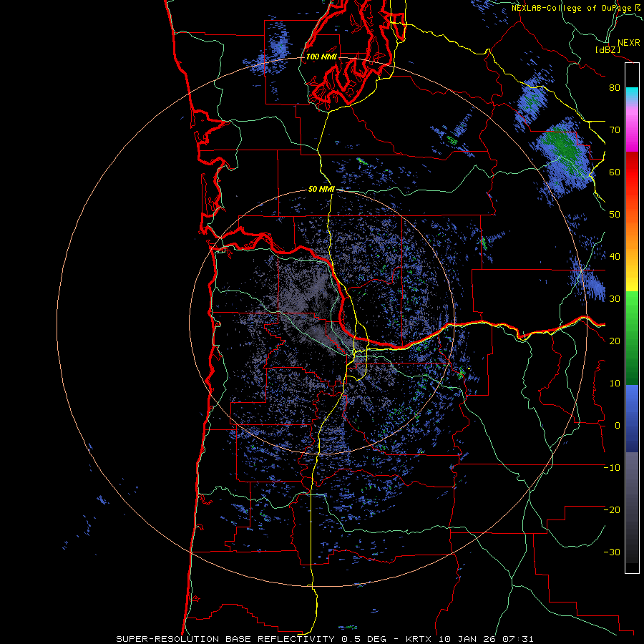Click the 70 value on the dBZ scale

pos(615,130)
